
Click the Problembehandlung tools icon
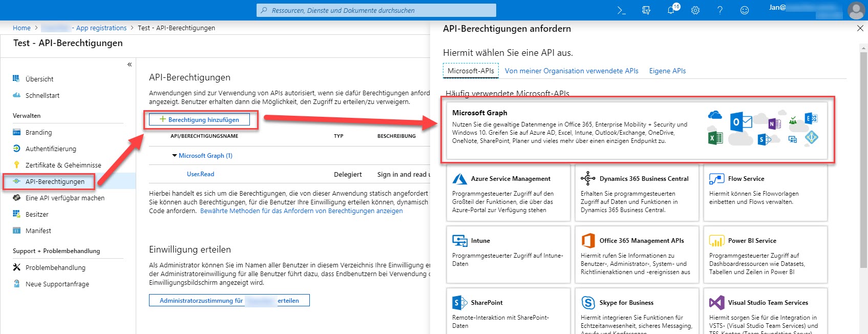16,267
